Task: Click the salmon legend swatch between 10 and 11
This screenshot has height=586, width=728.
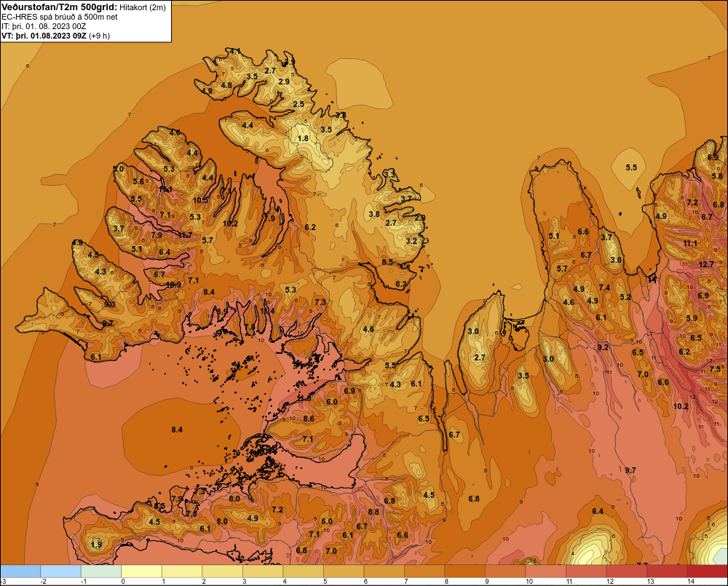Action: (545, 571)
